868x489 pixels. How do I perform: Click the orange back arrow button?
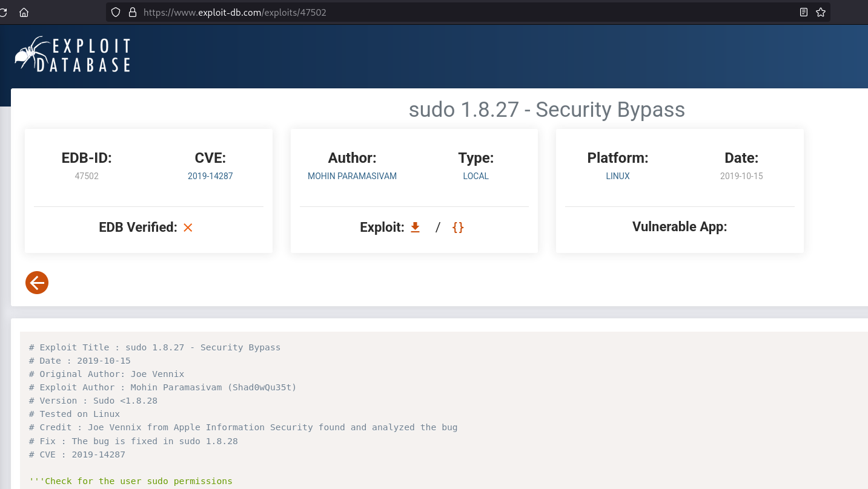click(37, 283)
